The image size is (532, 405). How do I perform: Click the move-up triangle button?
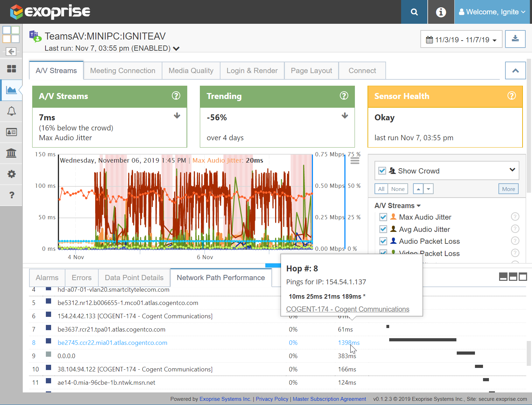(x=418, y=189)
